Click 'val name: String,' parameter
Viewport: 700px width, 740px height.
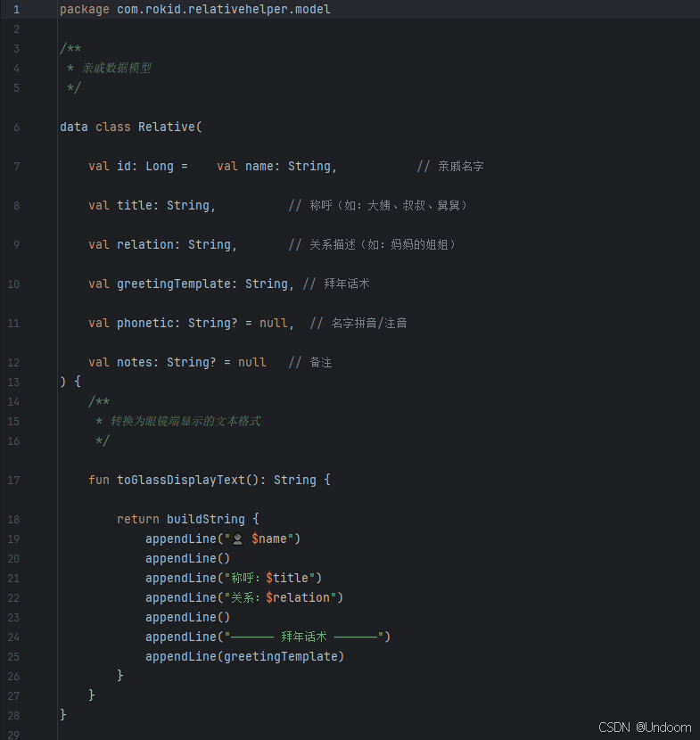[x=276, y=166]
